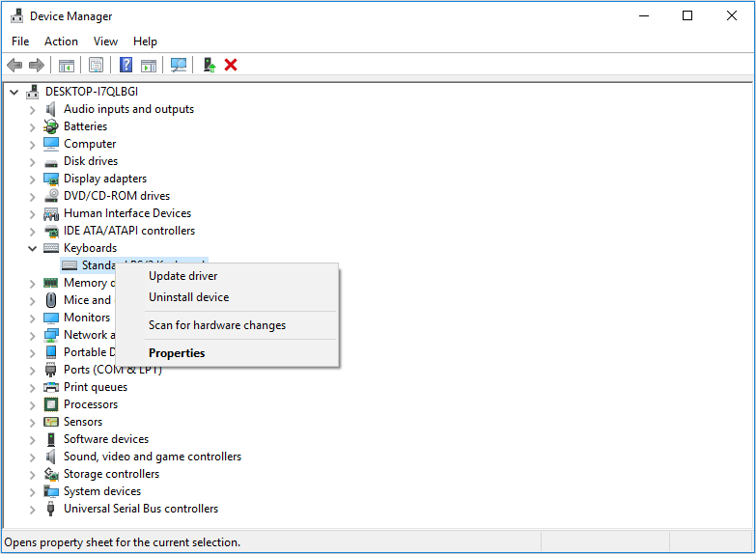Viewport: 756px width, 554px height.
Task: Click Scan for hardware changes menu entry
Action: pos(216,325)
